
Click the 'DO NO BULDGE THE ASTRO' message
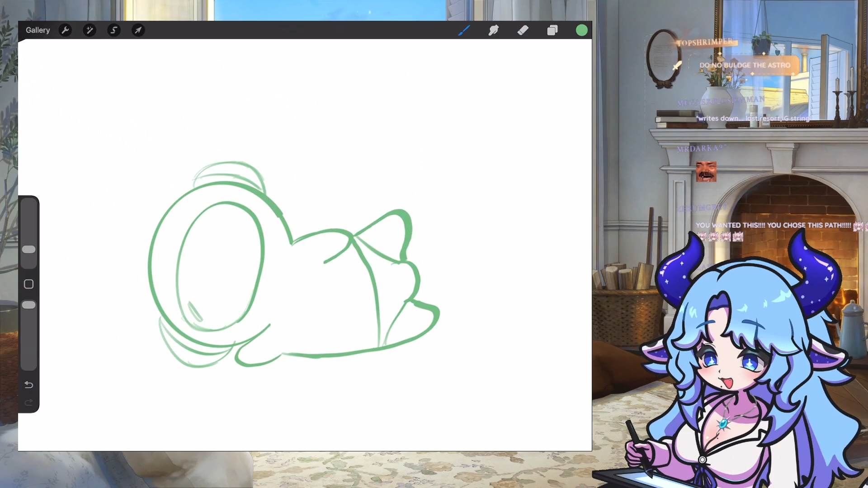point(745,65)
